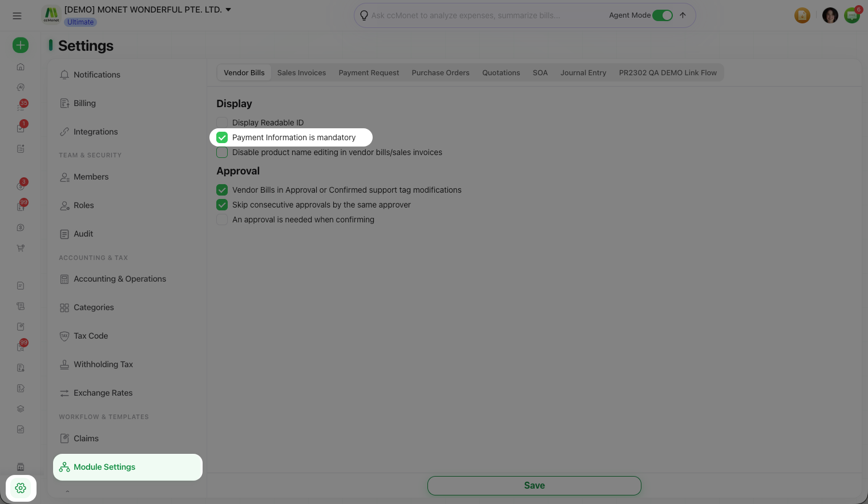The height and width of the screenshot is (504, 868).
Task: Open Billing settings
Action: [x=128, y=103]
